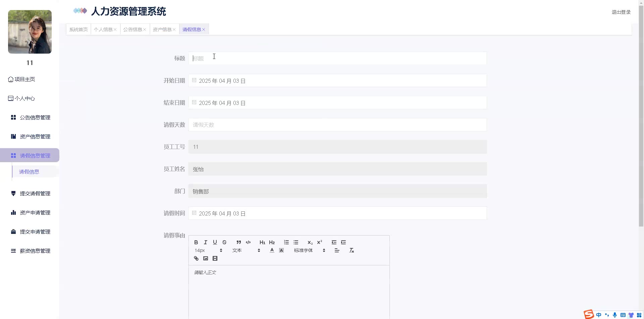The image size is (644, 319).
Task: Insert a hyperlink in the editor
Action: point(196,258)
